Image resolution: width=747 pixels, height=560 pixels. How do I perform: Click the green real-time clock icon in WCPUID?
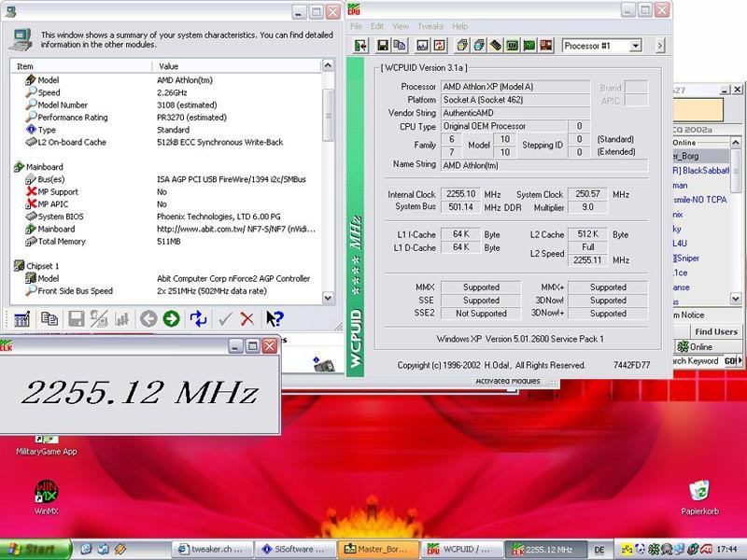tap(513, 46)
